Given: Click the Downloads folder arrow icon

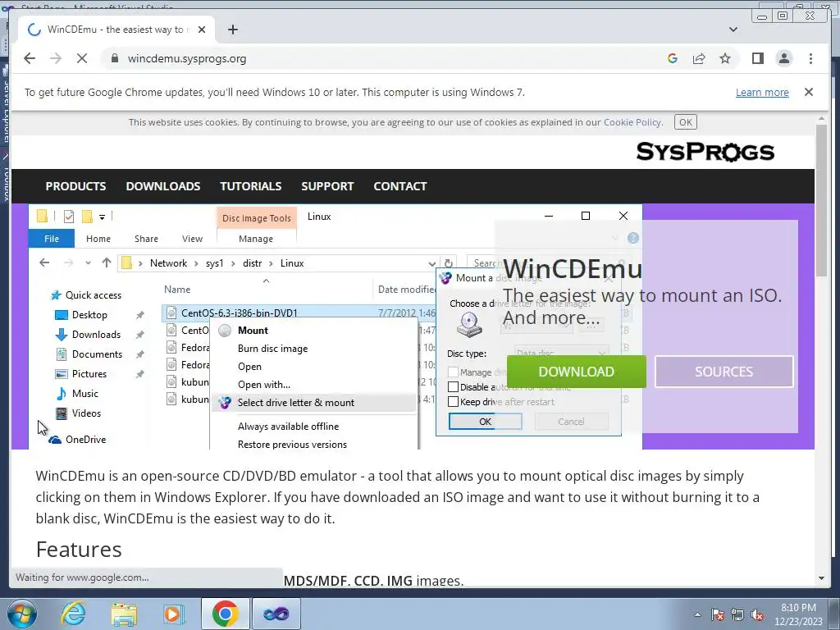Looking at the screenshot, I should (x=61, y=335).
